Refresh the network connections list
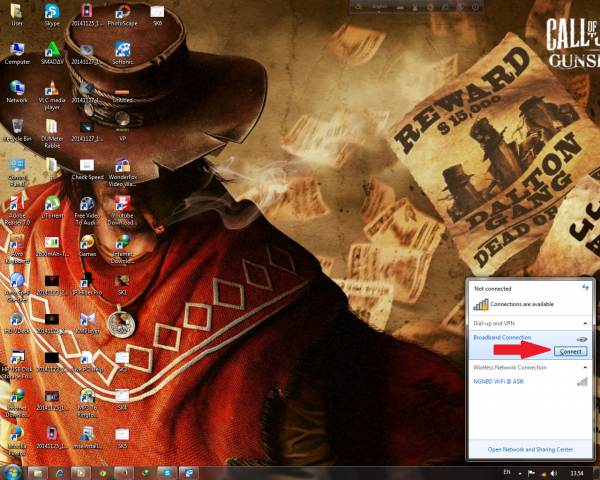The width and height of the screenshot is (600, 480). [585, 287]
